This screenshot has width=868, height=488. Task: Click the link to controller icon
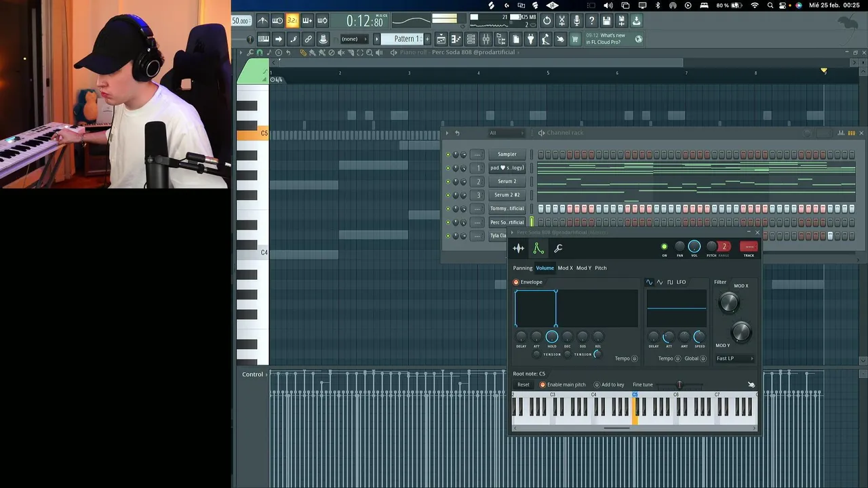(308, 39)
